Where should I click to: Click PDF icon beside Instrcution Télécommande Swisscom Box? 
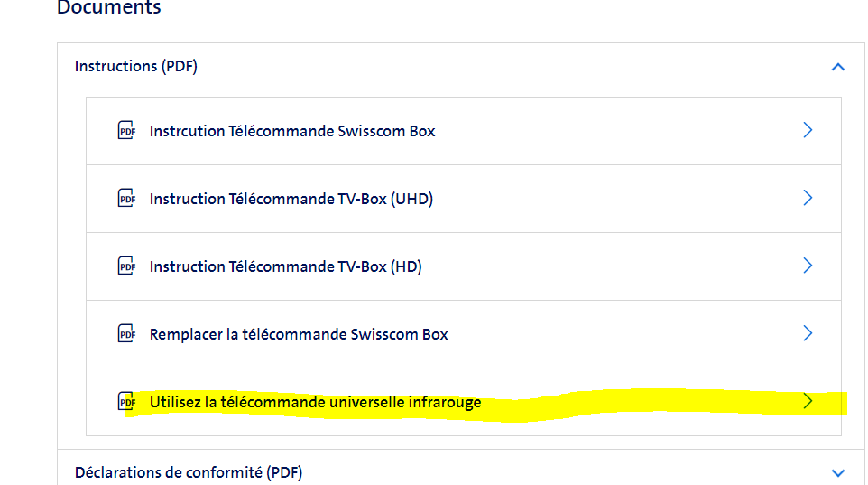click(127, 131)
